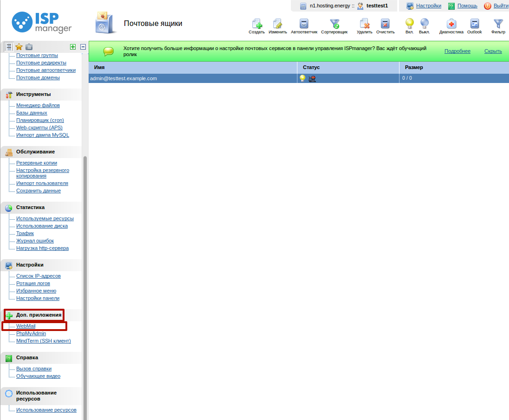The width and height of the screenshot is (509, 420).
Task: Open Планировщик (cron) menu item
Action: [40, 121]
